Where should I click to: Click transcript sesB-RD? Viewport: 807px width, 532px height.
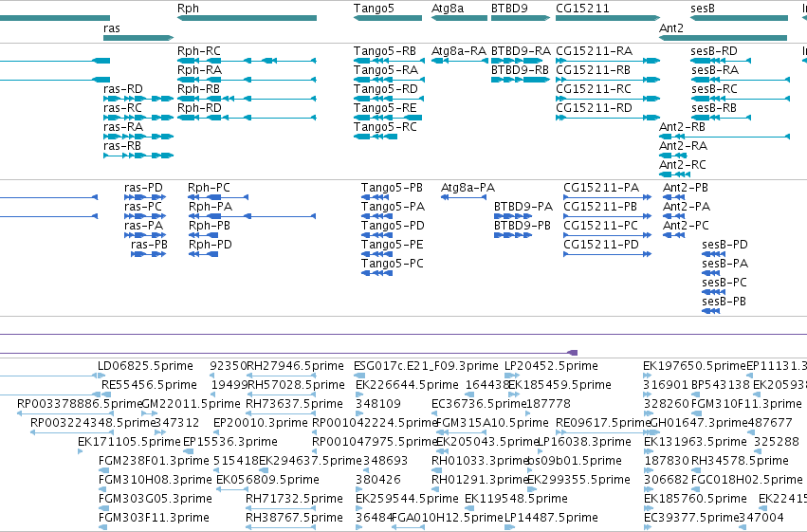pyautogui.click(x=714, y=51)
